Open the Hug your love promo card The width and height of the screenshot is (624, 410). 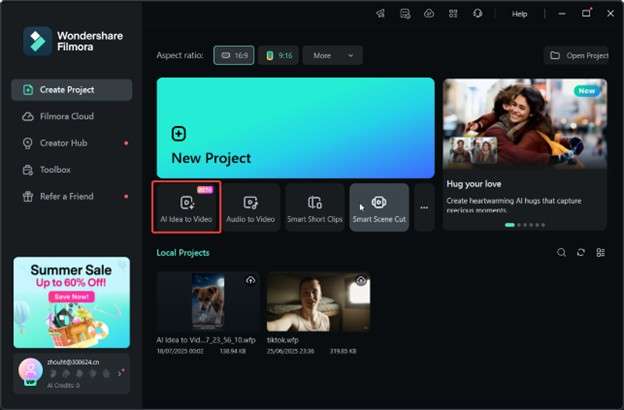(525, 154)
